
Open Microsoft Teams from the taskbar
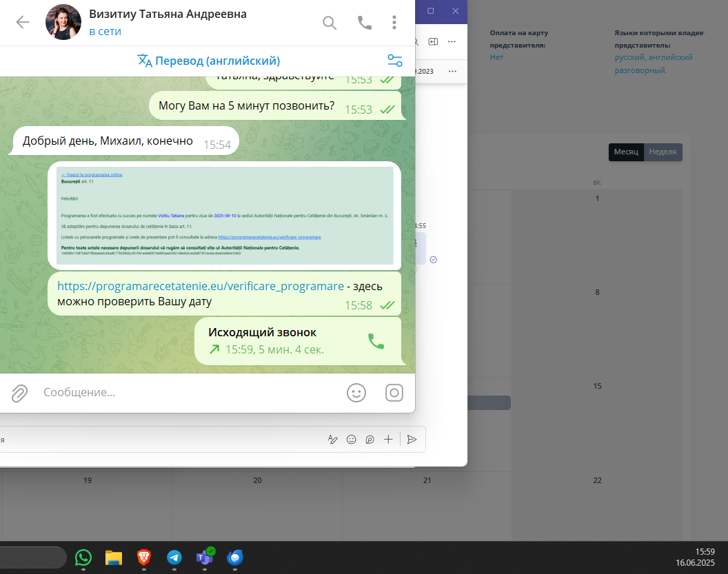tap(205, 557)
